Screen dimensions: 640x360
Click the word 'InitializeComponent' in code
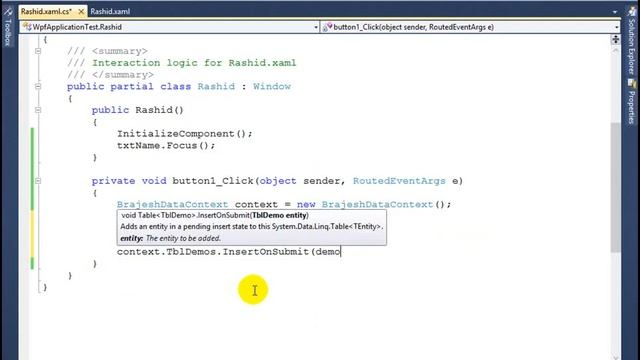click(176, 134)
